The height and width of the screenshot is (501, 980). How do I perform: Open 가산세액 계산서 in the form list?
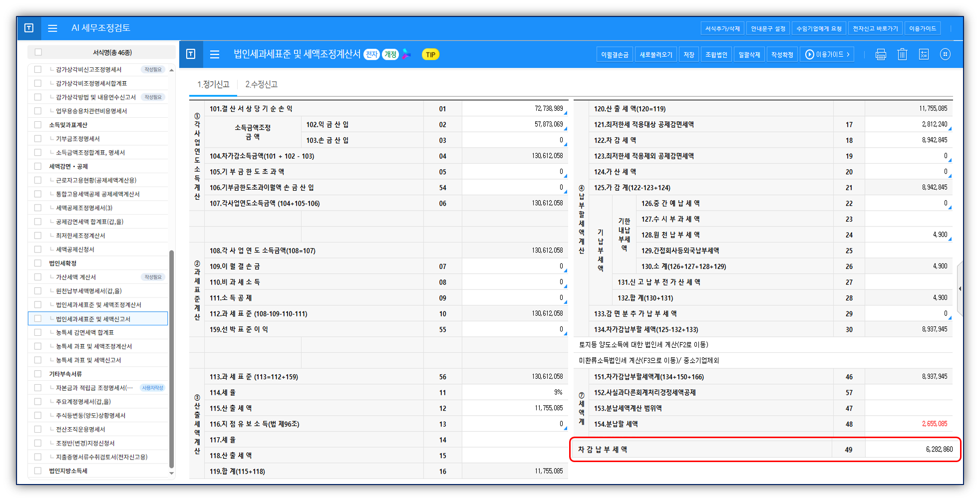click(76, 277)
